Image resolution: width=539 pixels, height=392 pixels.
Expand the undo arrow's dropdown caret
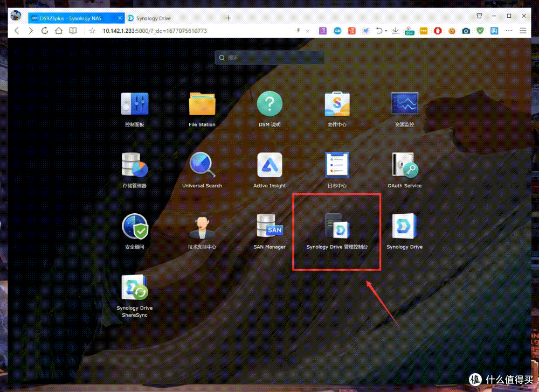(x=386, y=31)
